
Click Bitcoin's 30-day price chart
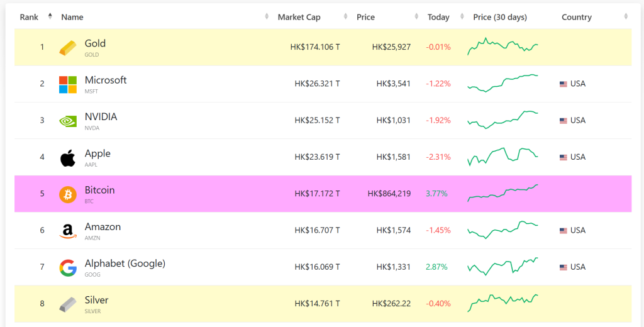[502, 193]
